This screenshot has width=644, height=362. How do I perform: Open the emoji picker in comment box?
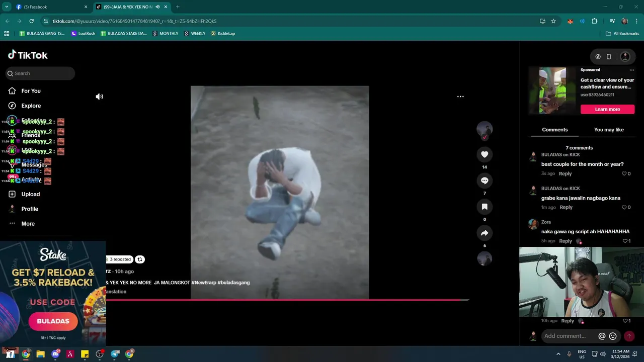click(x=613, y=336)
